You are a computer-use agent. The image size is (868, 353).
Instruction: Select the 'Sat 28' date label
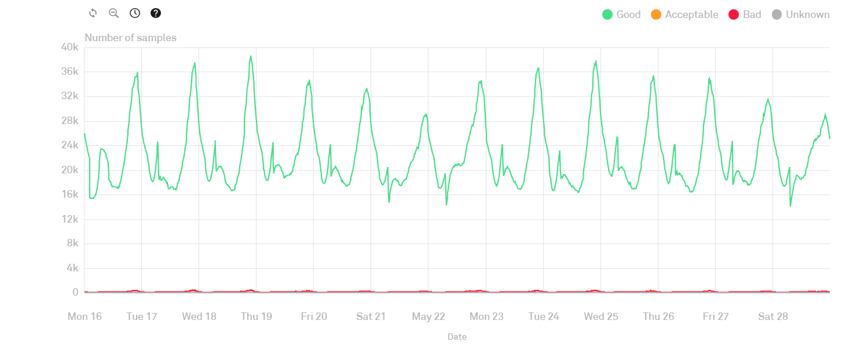(773, 316)
